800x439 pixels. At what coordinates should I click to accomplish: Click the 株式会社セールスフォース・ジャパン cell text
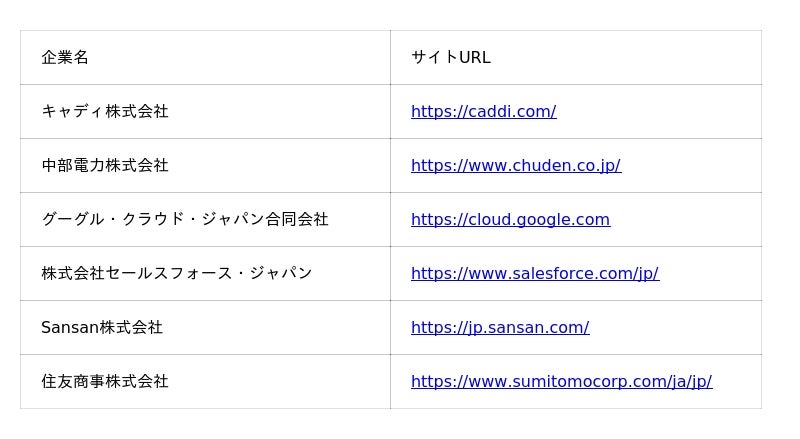click(176, 274)
